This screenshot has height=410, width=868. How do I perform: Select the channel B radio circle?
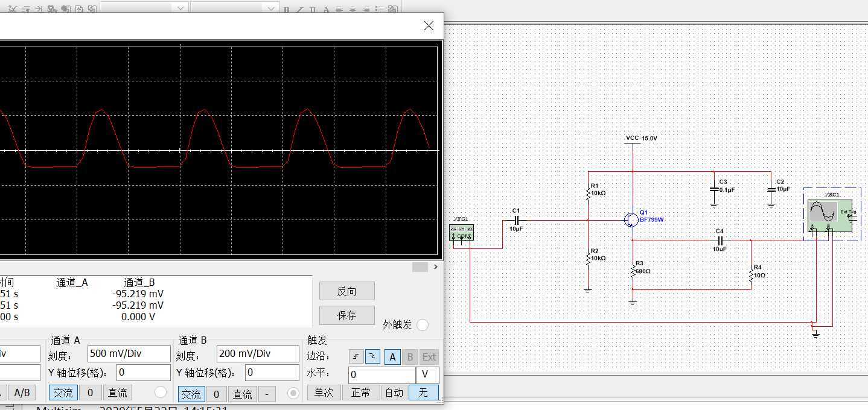[x=293, y=393]
